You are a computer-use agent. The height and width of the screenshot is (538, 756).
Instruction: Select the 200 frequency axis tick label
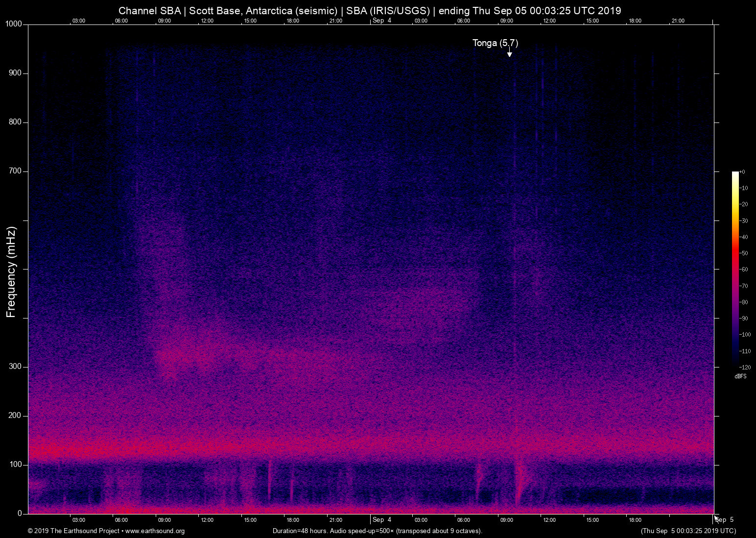[15, 416]
